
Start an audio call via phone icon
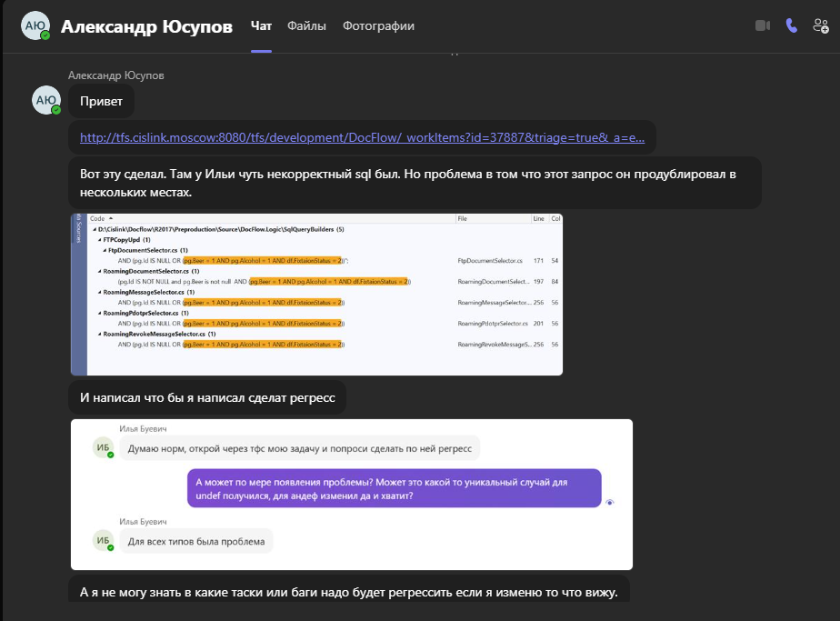[x=791, y=25]
